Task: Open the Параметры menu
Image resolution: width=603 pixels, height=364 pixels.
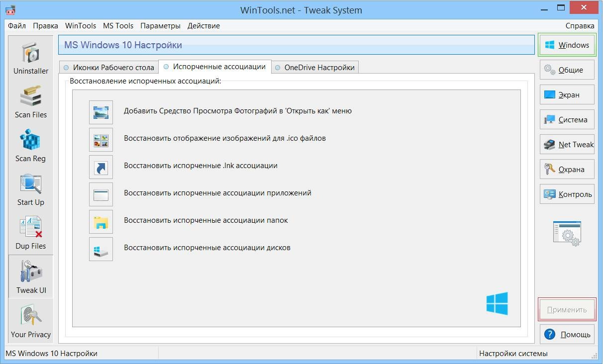Action: [x=160, y=26]
